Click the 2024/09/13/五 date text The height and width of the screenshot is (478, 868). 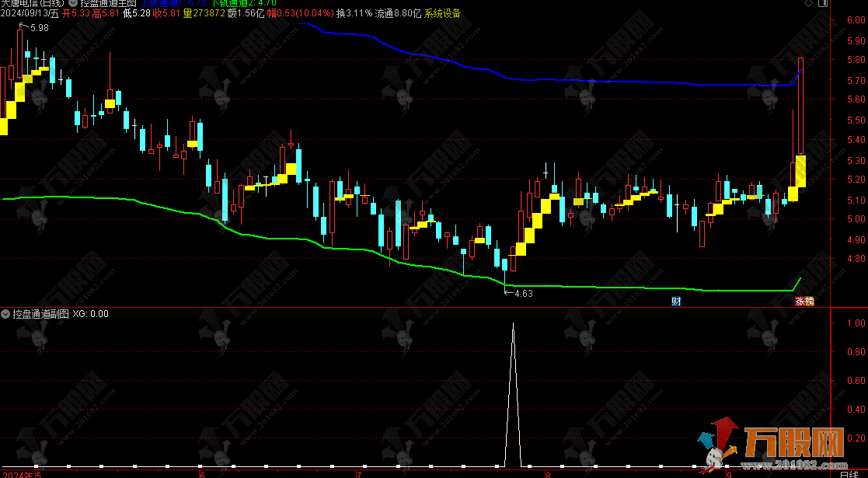[30, 13]
